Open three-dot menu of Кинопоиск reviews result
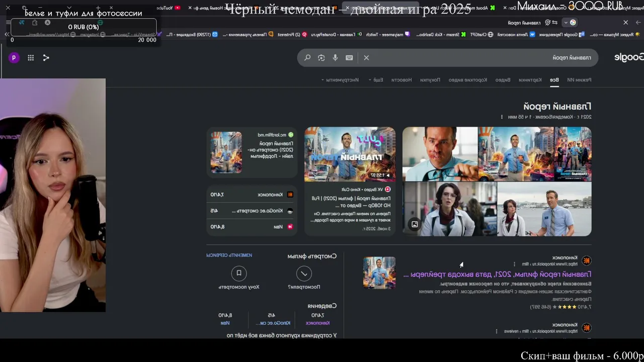This screenshot has width=644, height=362. click(x=497, y=331)
